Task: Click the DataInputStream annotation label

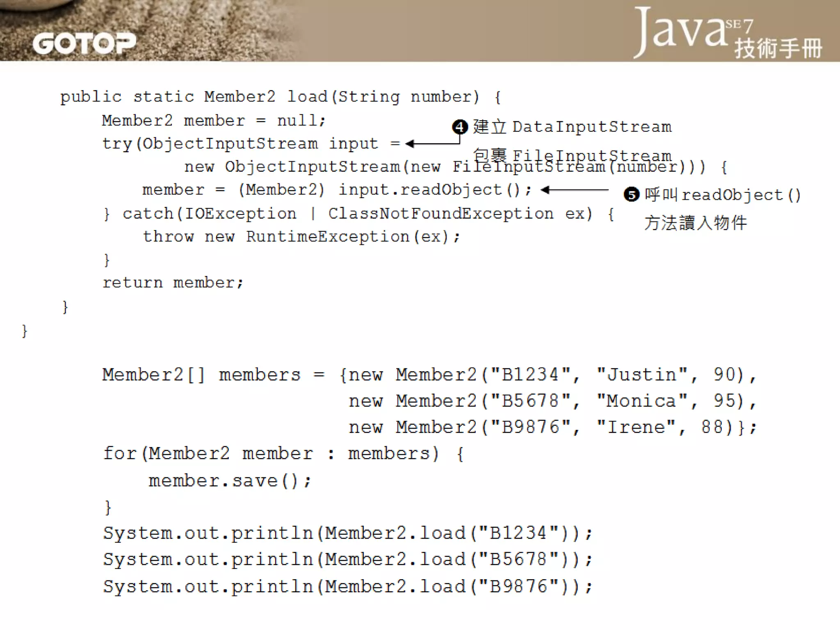Action: coord(592,127)
